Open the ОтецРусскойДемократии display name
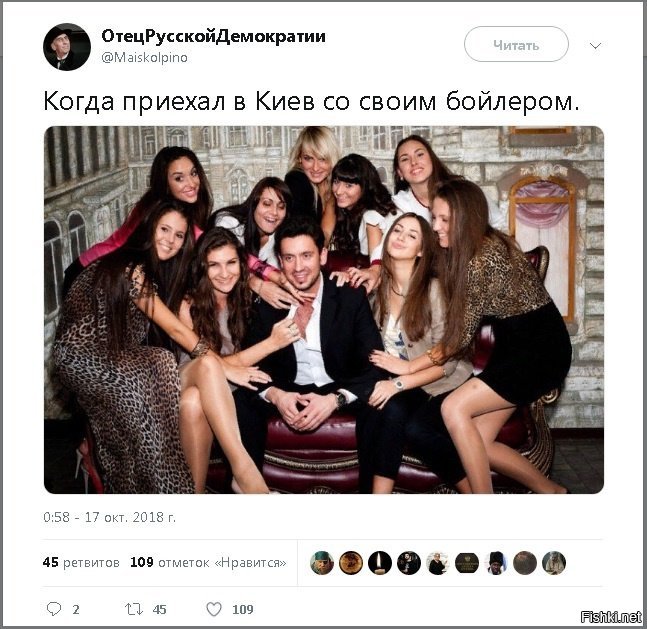Viewport: 647px width, 629px height. (x=213, y=36)
